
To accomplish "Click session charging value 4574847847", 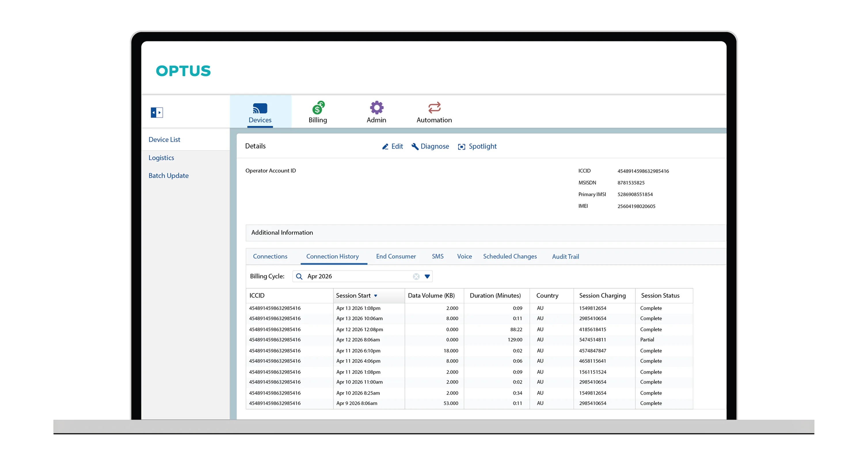I will point(592,351).
